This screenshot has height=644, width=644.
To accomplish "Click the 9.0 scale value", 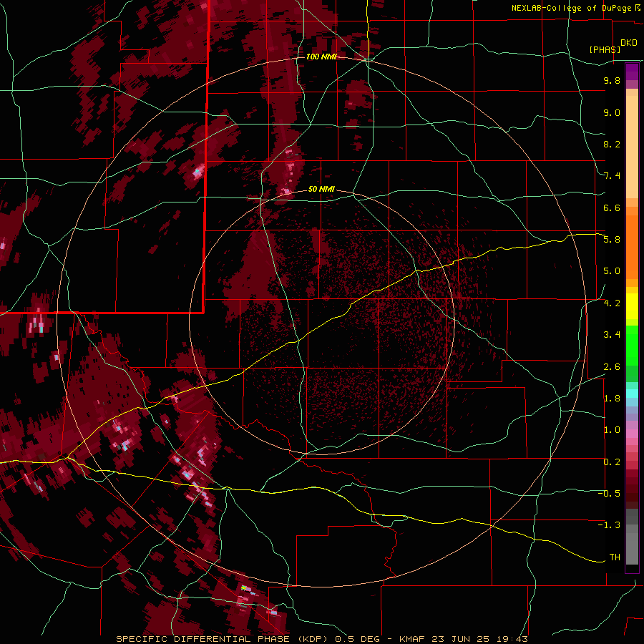I will click(612, 112).
